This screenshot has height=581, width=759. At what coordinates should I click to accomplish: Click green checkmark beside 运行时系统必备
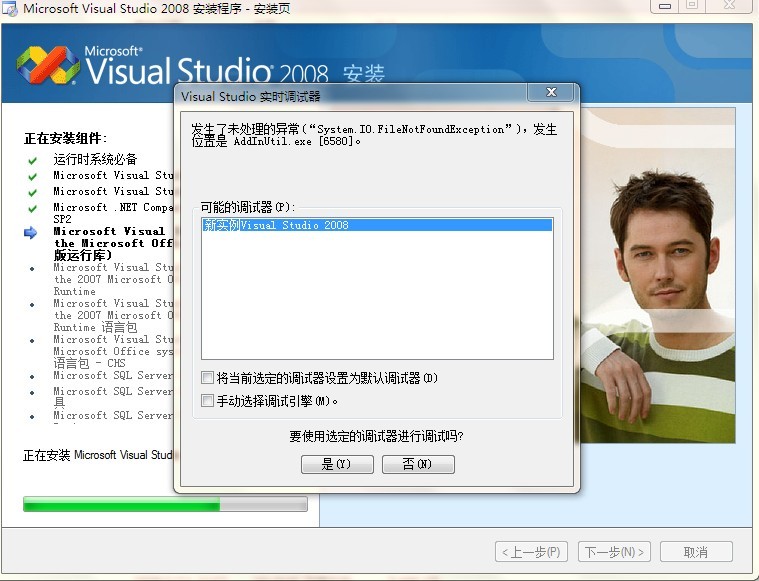coord(32,161)
